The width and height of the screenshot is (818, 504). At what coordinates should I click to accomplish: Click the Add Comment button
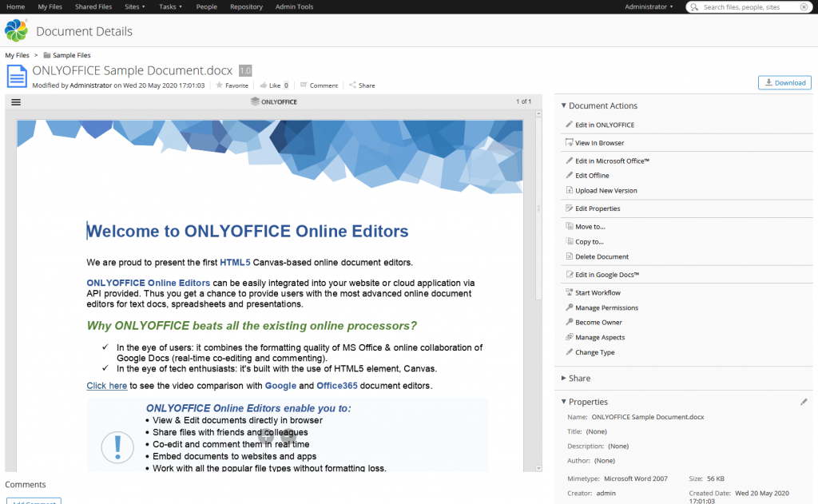[34, 502]
